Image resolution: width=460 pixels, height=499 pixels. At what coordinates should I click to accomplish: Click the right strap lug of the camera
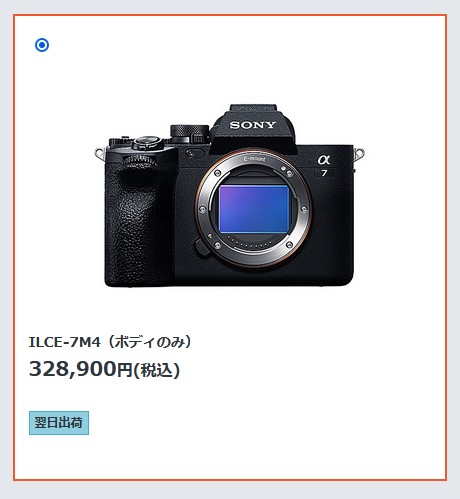coord(359,153)
